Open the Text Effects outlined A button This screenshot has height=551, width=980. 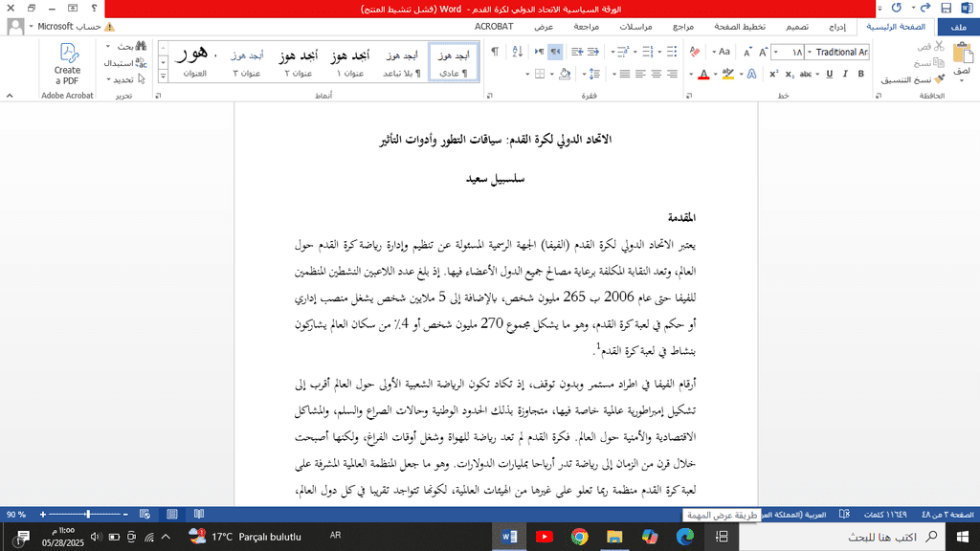click(x=752, y=74)
